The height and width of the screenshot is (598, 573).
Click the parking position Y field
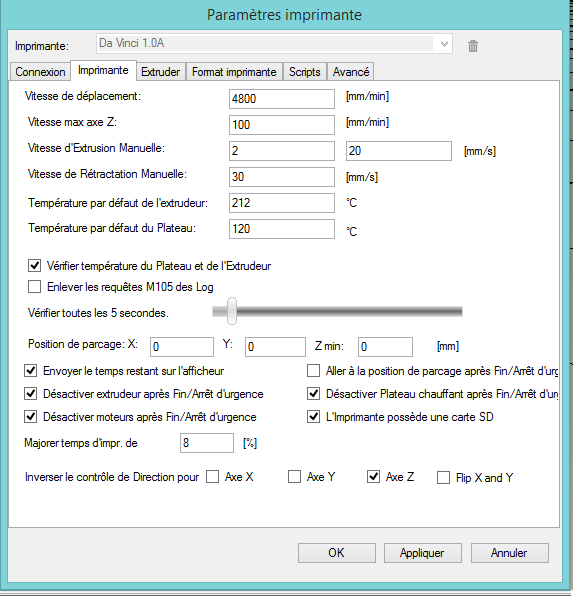(x=275, y=347)
